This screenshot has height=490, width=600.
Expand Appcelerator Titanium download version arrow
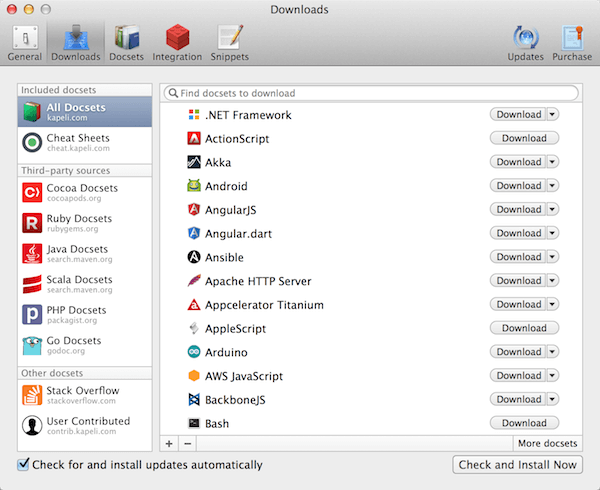553,304
